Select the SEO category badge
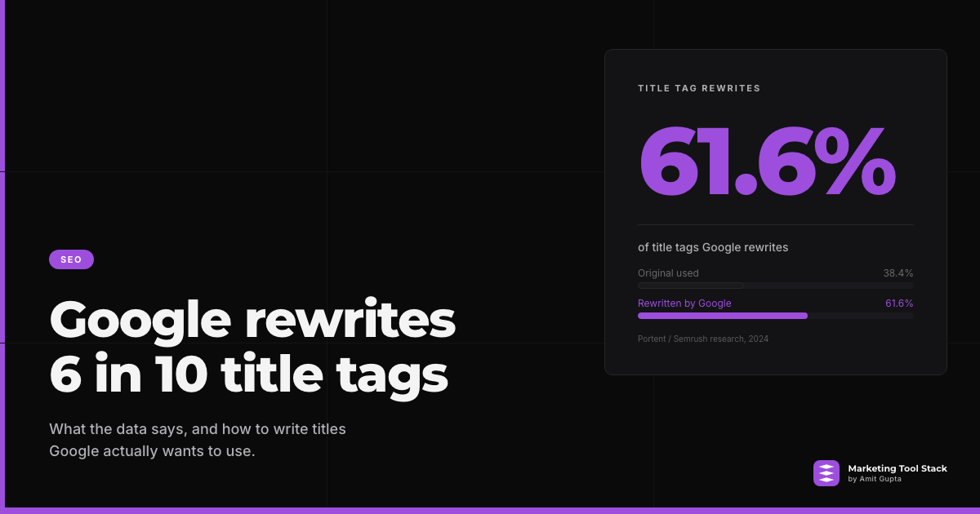 point(71,259)
